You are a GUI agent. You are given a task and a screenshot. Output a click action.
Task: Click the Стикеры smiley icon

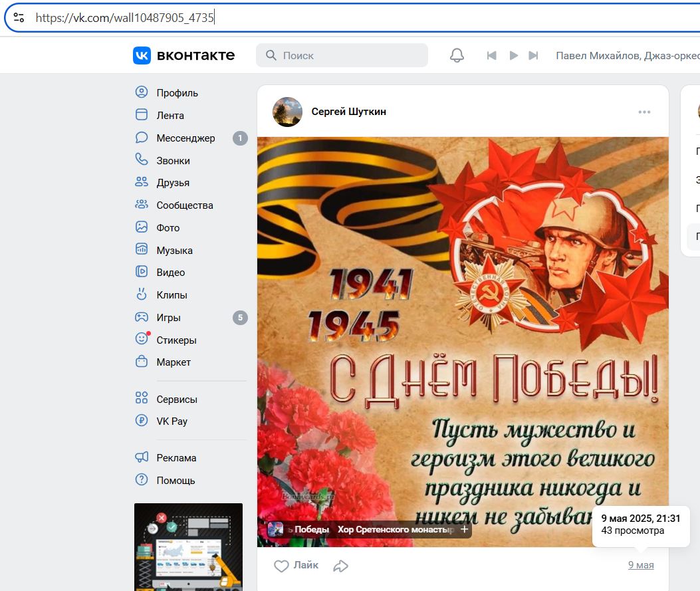point(142,339)
